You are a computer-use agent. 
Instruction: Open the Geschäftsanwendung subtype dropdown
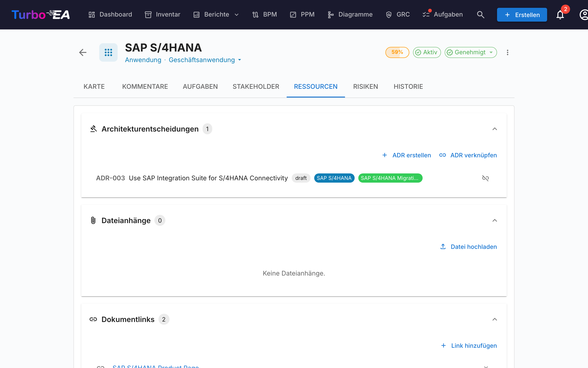click(x=205, y=60)
